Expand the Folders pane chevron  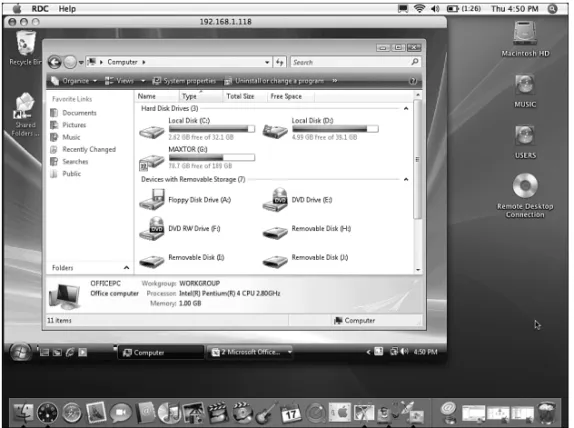(x=126, y=268)
